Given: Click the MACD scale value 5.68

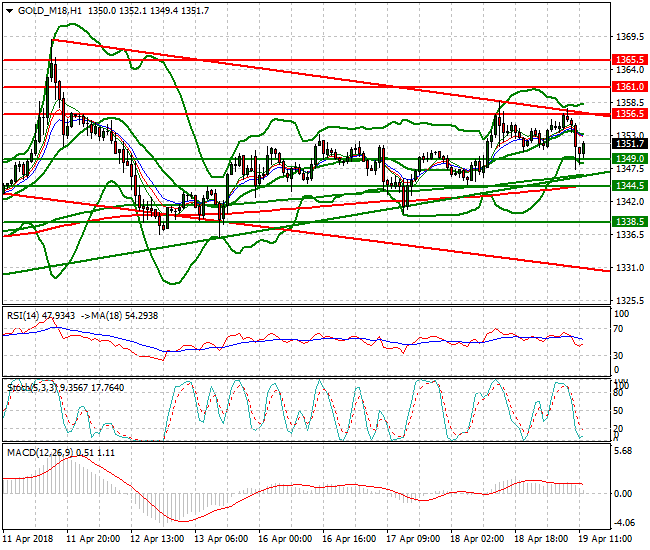Looking at the screenshot, I should pos(625,451).
